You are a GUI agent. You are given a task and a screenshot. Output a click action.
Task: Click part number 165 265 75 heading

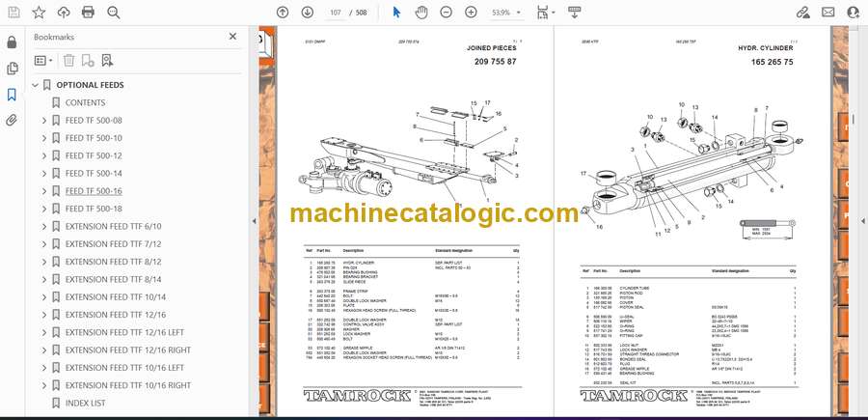pos(772,62)
